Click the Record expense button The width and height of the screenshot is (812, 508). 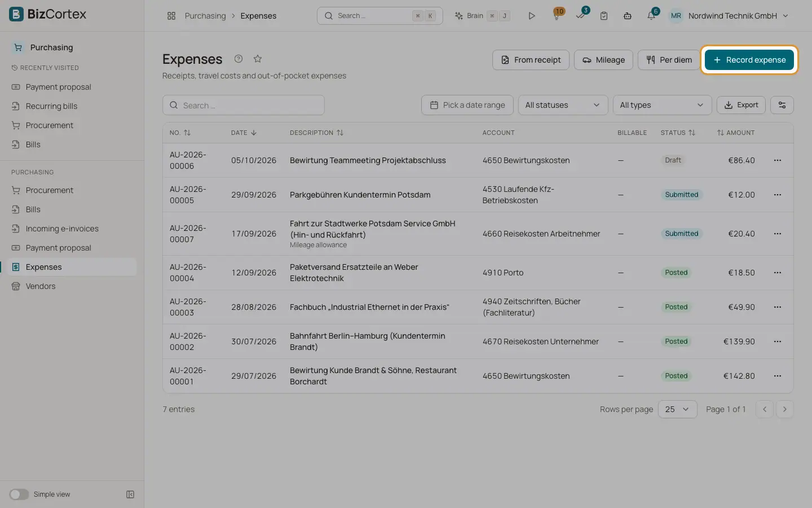pos(749,60)
